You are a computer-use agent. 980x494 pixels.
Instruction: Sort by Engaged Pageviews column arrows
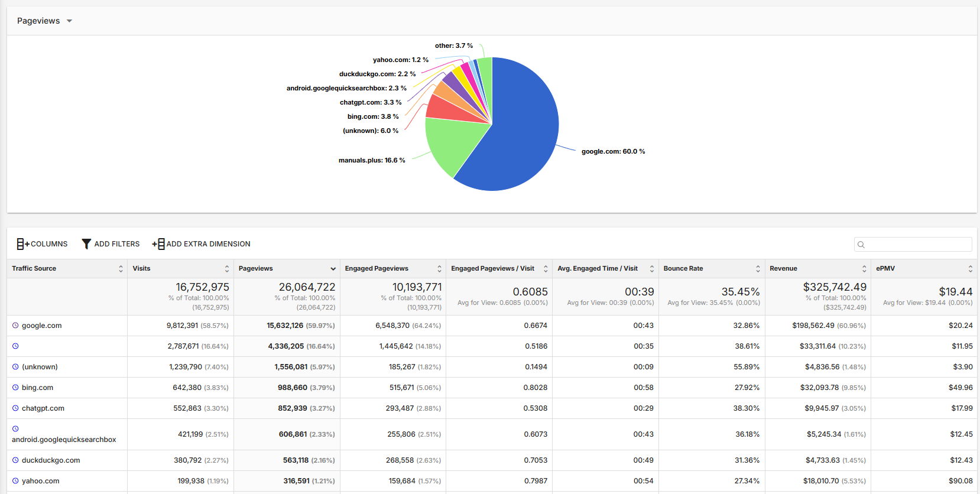click(x=439, y=269)
